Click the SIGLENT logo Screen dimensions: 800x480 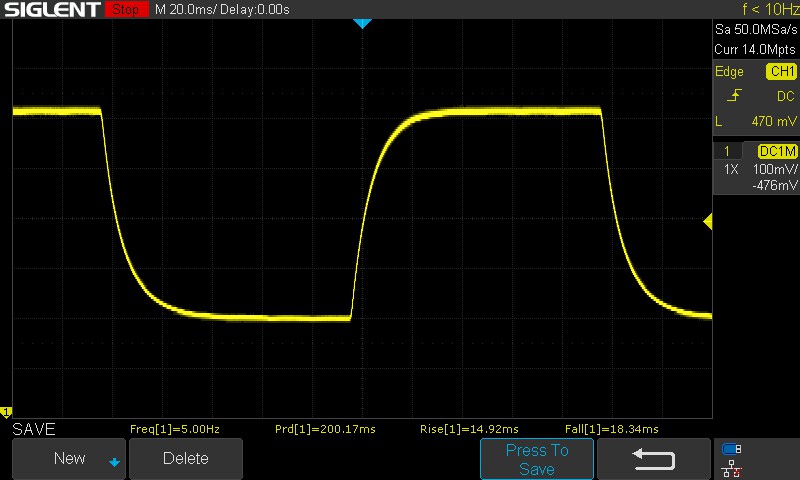tap(52, 9)
